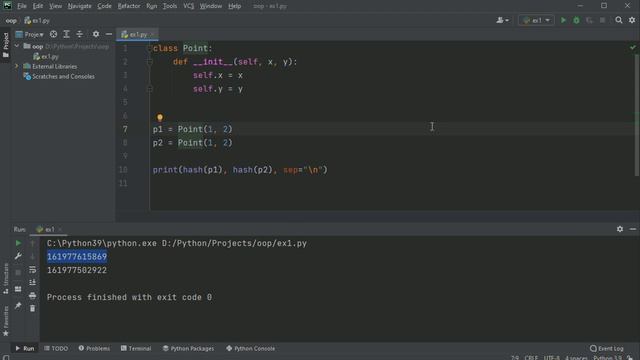
Task: Open the Tools menu
Action: coord(170,6)
